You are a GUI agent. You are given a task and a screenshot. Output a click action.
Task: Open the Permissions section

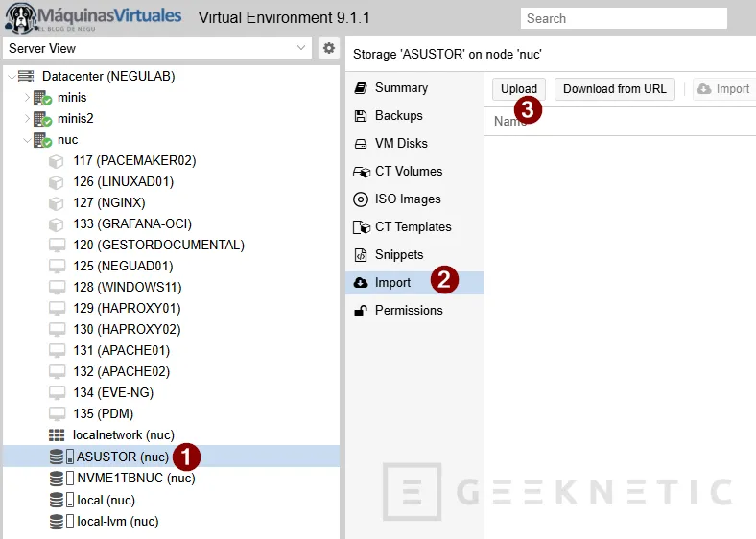414,311
